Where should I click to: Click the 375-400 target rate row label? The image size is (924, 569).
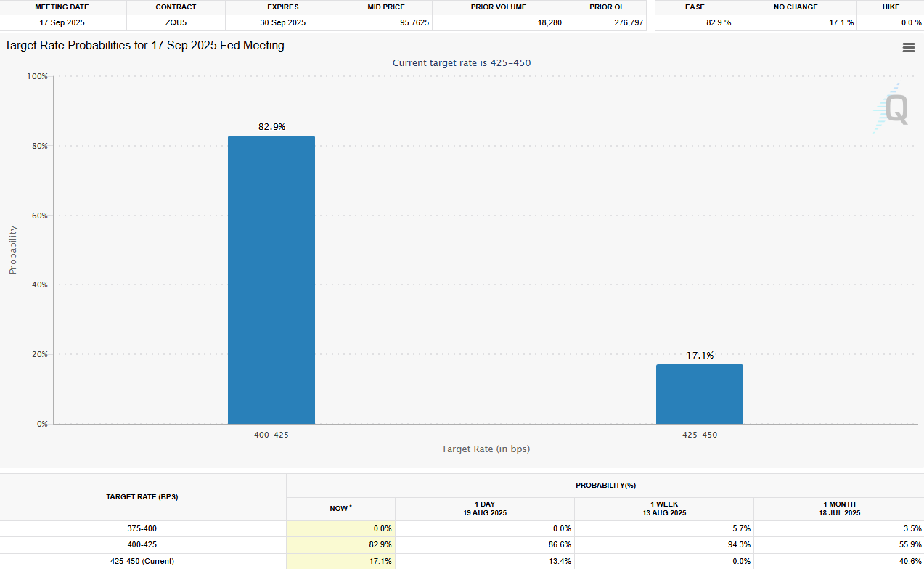(142, 528)
